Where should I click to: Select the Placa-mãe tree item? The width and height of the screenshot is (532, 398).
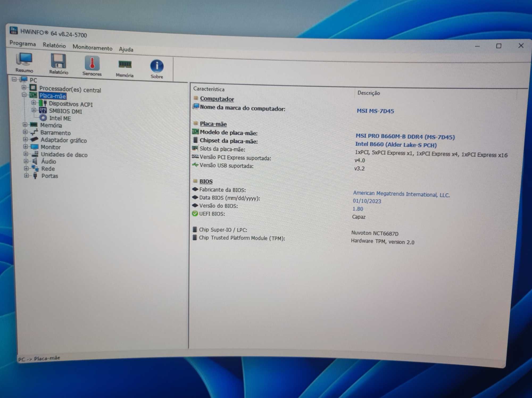pyautogui.click(x=52, y=96)
